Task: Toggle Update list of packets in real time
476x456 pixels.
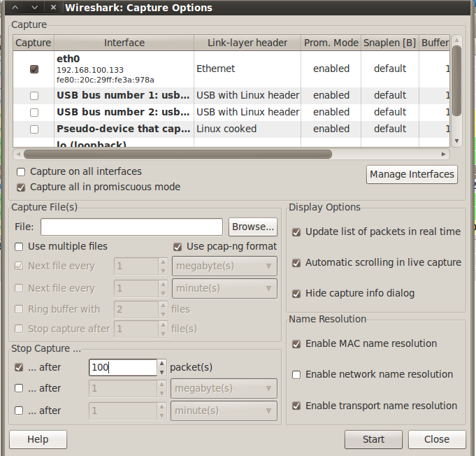Action: pyautogui.click(x=296, y=232)
